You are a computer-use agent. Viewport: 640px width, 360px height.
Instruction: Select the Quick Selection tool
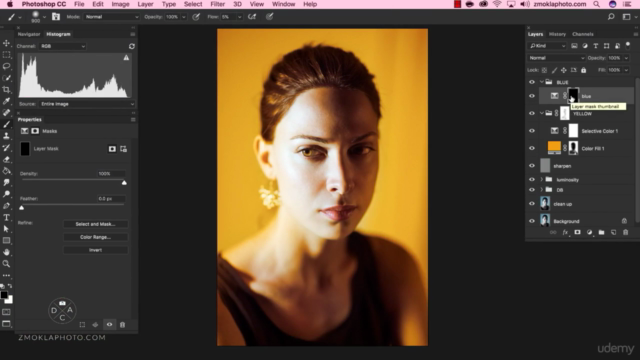(x=6, y=78)
